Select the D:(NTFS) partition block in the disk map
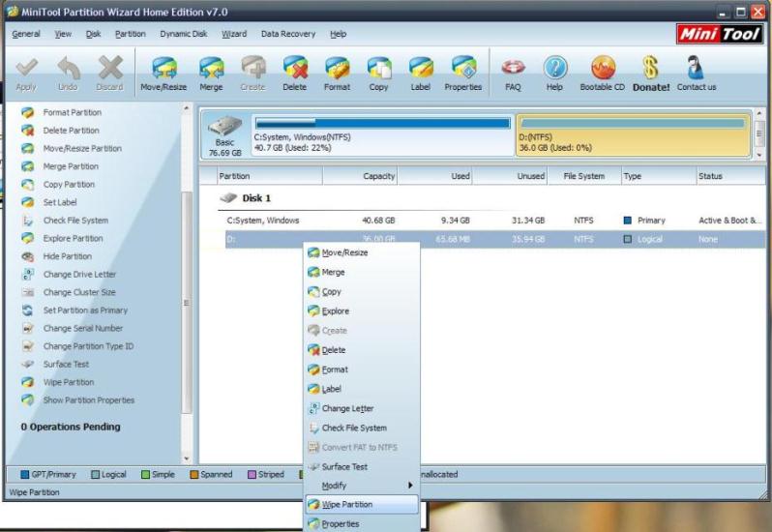Viewport: 772px width, 532px height. [x=633, y=135]
